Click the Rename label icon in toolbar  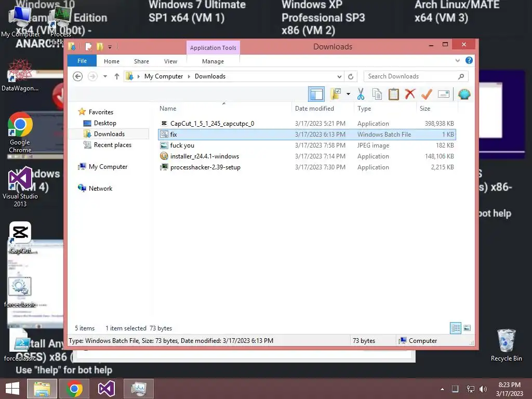coord(444,94)
